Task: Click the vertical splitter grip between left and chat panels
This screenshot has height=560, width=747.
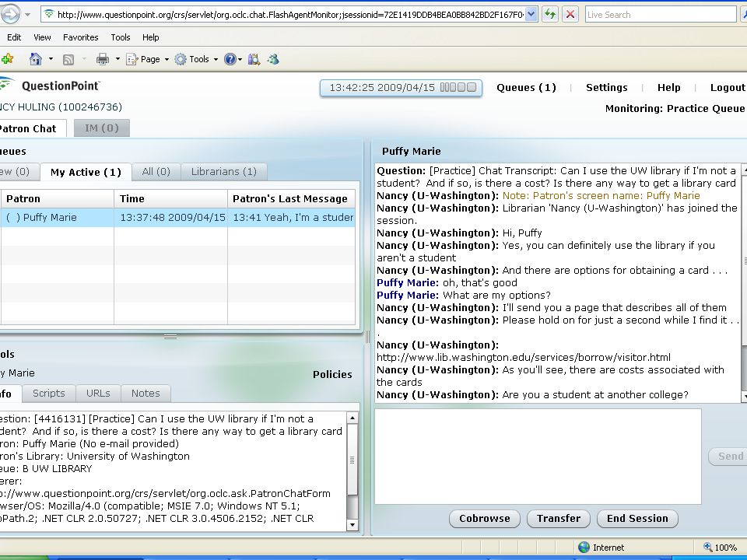Action: 367,337
